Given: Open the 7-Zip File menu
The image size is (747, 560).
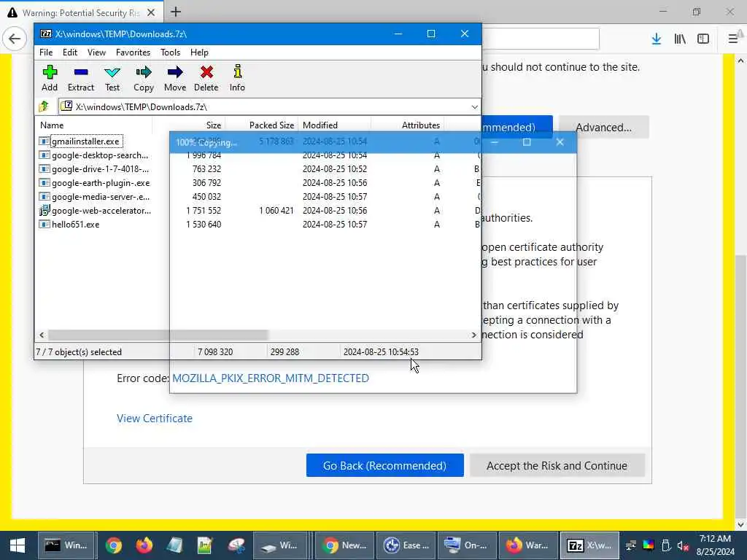Looking at the screenshot, I should (x=46, y=52).
